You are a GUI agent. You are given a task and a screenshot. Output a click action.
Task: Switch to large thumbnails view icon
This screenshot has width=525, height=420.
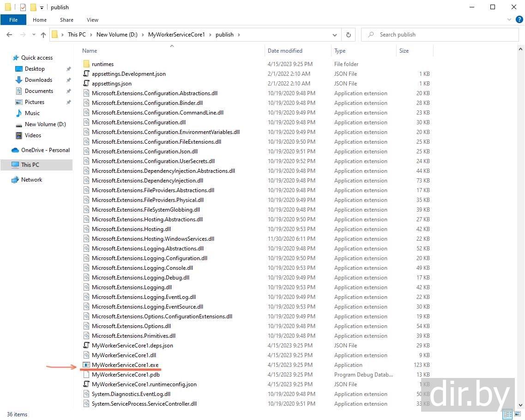tap(518, 414)
